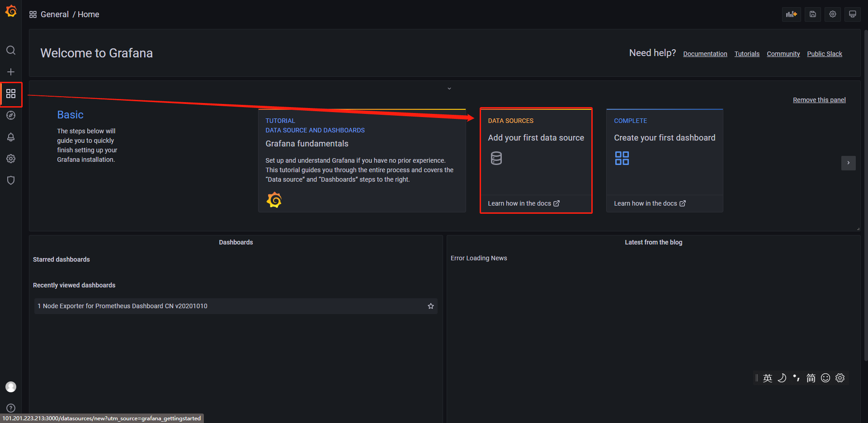
Task: Star the Node Exporter dashboard
Action: (x=431, y=306)
